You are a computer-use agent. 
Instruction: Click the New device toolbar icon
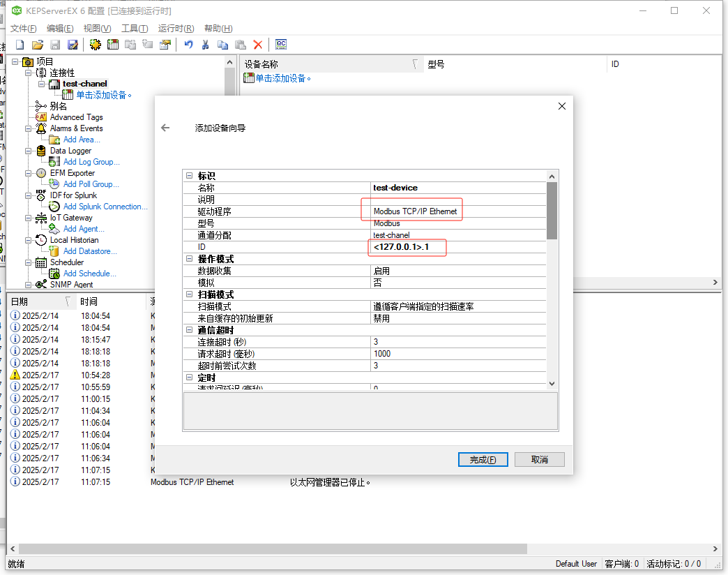coord(113,45)
